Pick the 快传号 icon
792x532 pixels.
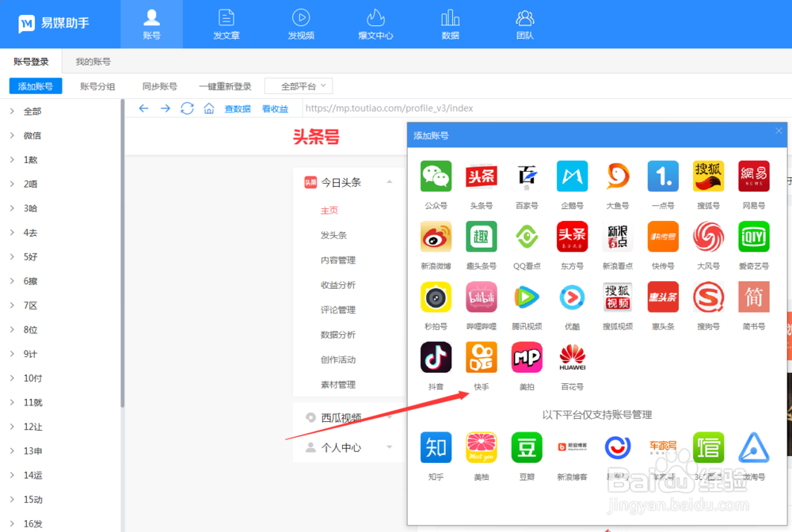tap(663, 236)
